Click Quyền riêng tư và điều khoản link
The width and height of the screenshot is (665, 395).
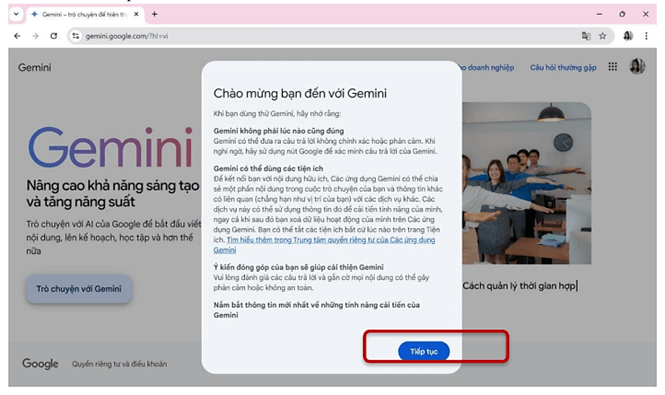point(119,364)
